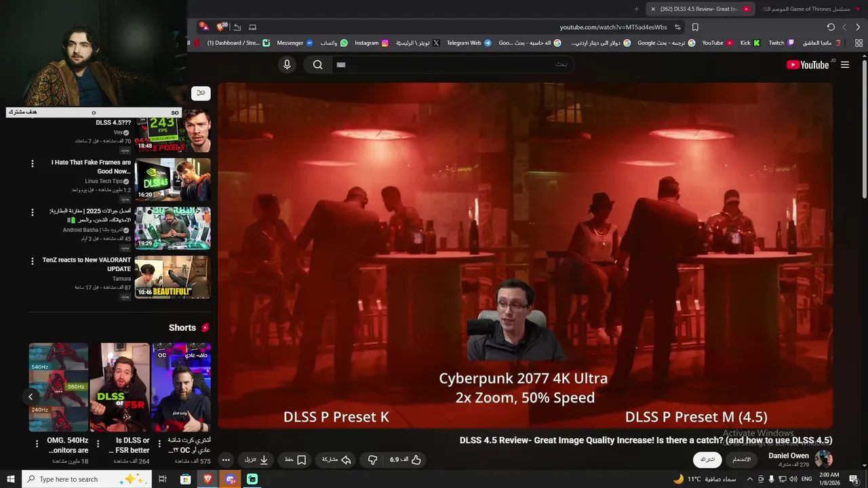
Task: Open three-dot menu for OMG. 540Hz short
Action: [x=37, y=444]
